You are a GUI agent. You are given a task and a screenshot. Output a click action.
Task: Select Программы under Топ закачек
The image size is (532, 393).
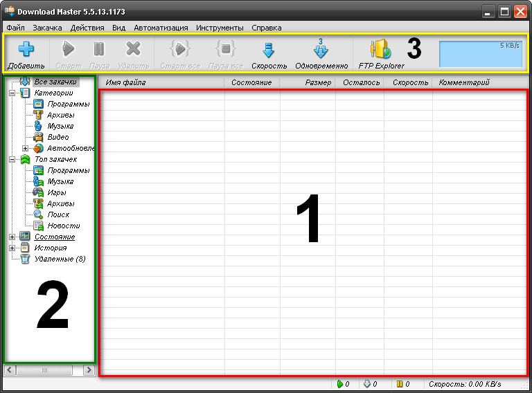point(69,170)
